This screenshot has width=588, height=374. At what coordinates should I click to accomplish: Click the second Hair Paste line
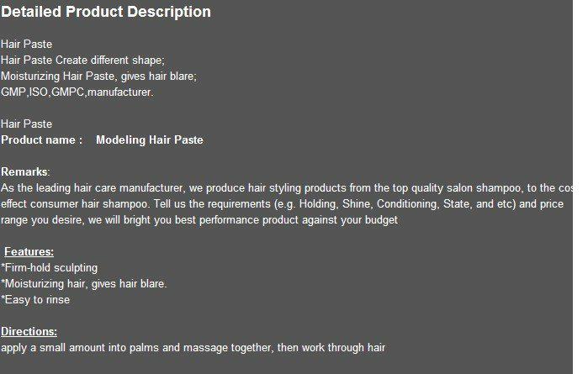[x=26, y=124]
